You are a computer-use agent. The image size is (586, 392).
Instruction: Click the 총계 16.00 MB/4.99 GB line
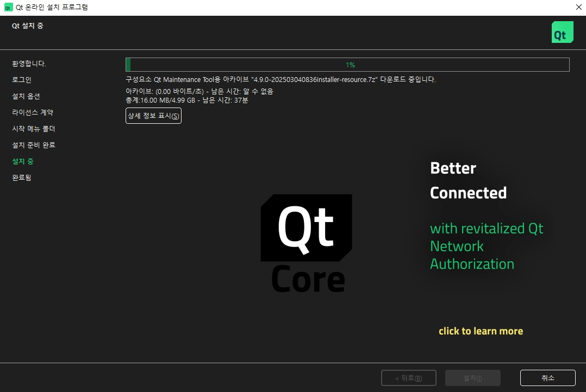click(x=187, y=100)
